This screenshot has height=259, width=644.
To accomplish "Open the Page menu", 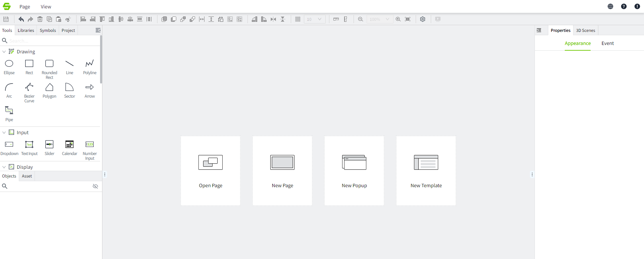I will pos(25,7).
